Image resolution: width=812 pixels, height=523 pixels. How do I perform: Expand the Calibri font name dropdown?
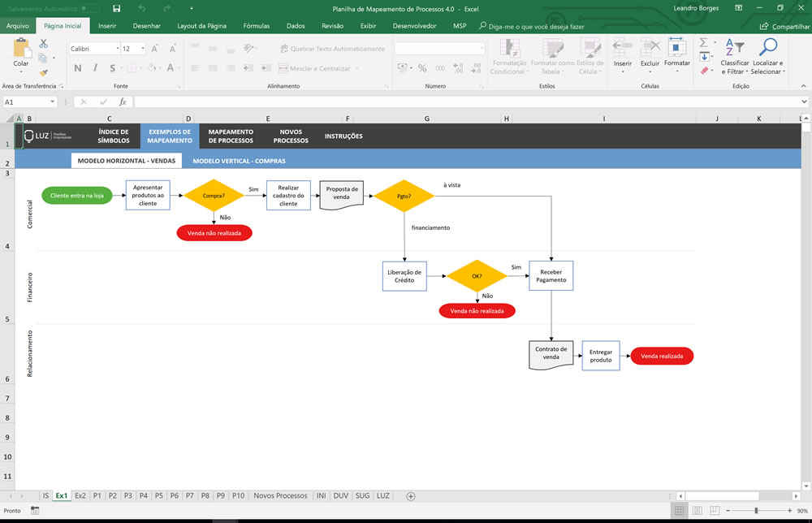click(x=118, y=48)
